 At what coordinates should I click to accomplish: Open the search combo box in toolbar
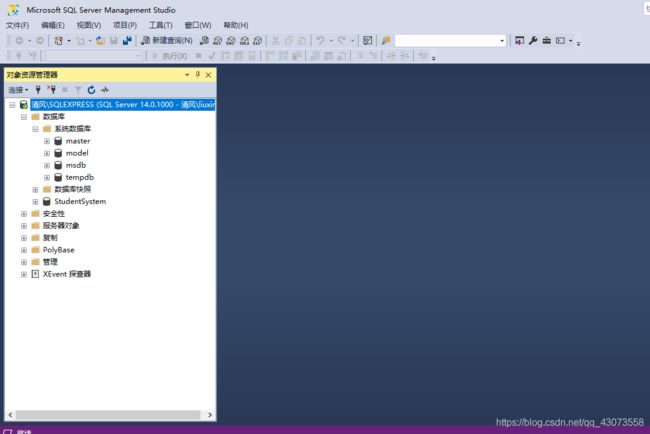point(451,41)
